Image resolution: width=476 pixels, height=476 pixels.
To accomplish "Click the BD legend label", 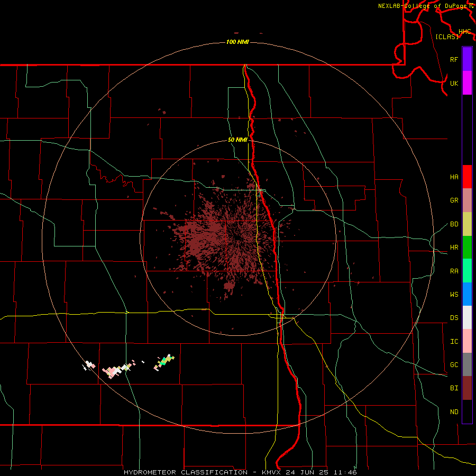I will coord(454,224).
